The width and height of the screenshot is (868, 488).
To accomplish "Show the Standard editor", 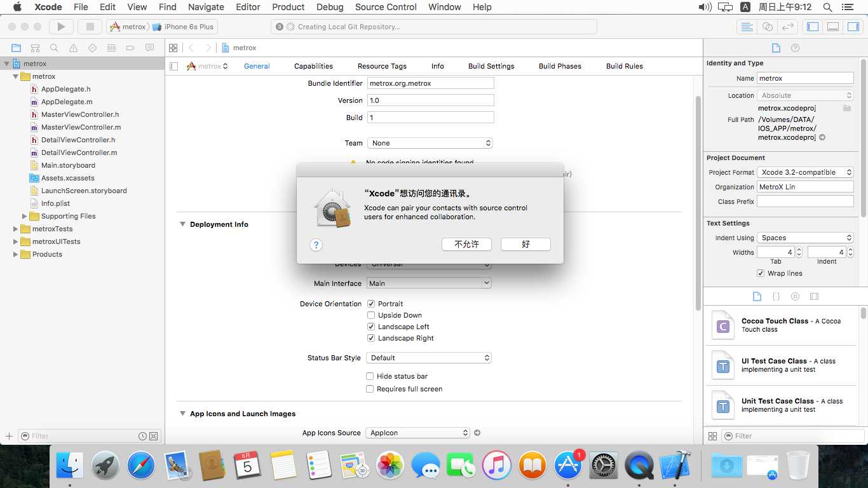I will click(747, 27).
